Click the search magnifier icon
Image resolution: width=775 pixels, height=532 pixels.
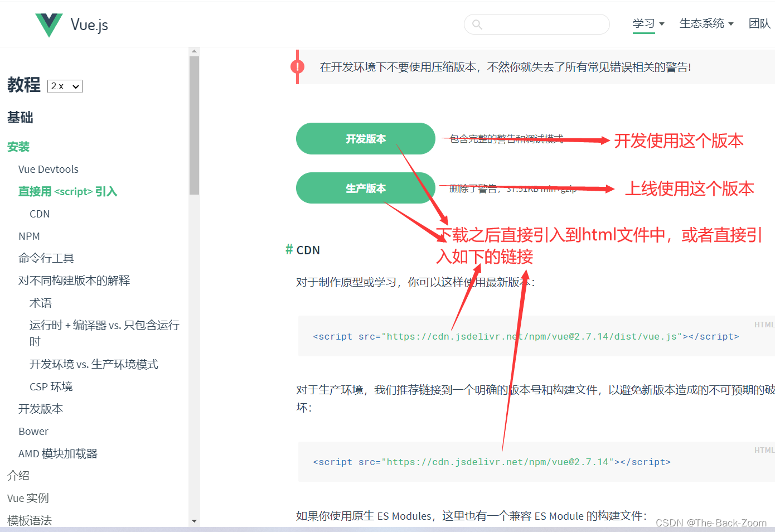477,25
